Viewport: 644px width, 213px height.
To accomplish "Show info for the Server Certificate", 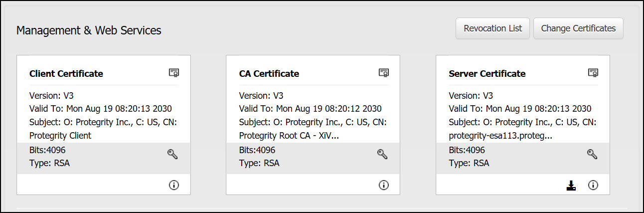I will [x=593, y=185].
